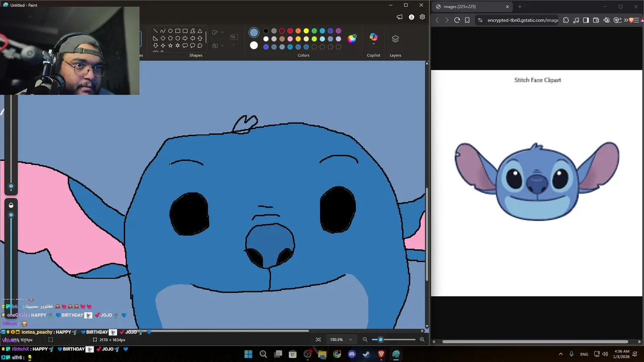This screenshot has height=362, width=644.
Task: Open the shape outline dropdown
Action: (x=222, y=32)
